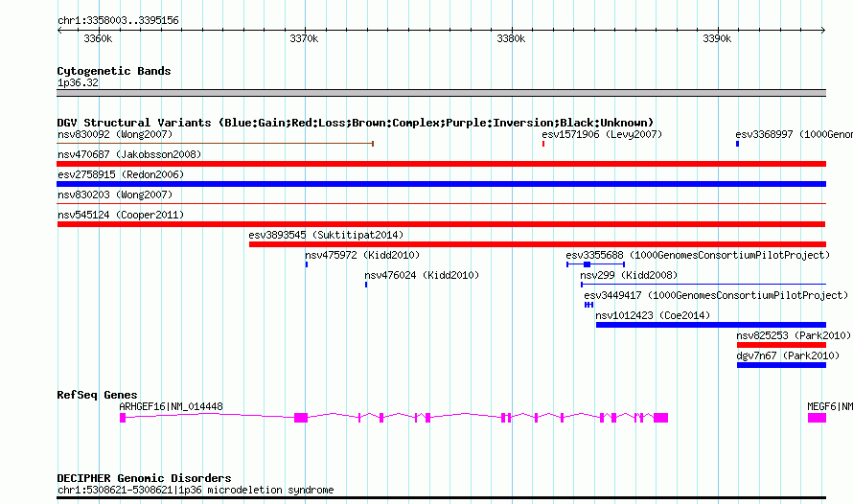Select the nsv299 (Kidd2008) blue line
The width and height of the screenshot is (853, 504).
tap(703, 285)
